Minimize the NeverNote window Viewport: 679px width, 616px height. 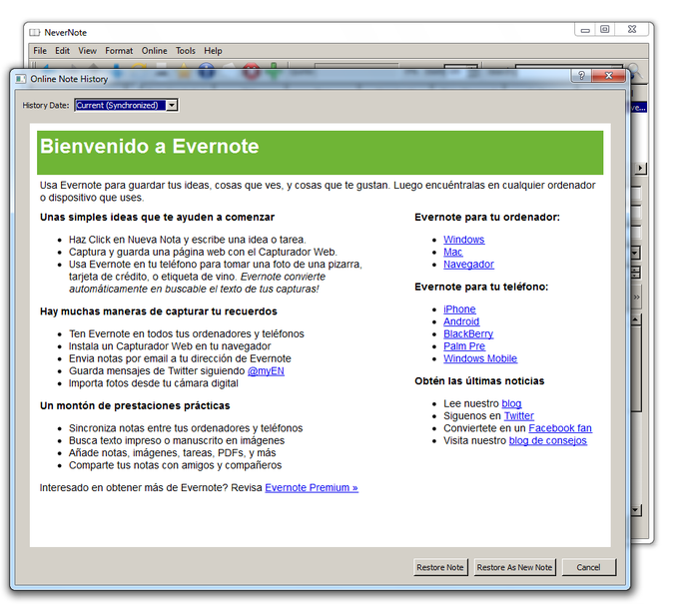(585, 29)
